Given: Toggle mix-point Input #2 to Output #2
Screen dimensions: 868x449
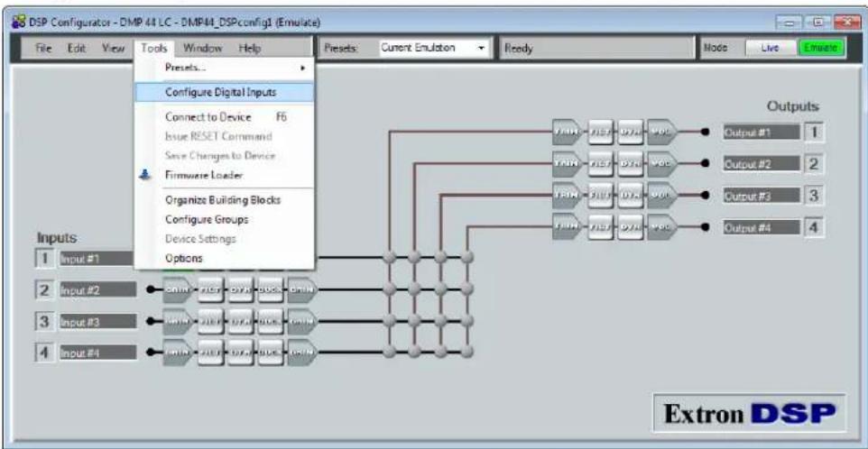Looking at the screenshot, I should coord(415,289).
